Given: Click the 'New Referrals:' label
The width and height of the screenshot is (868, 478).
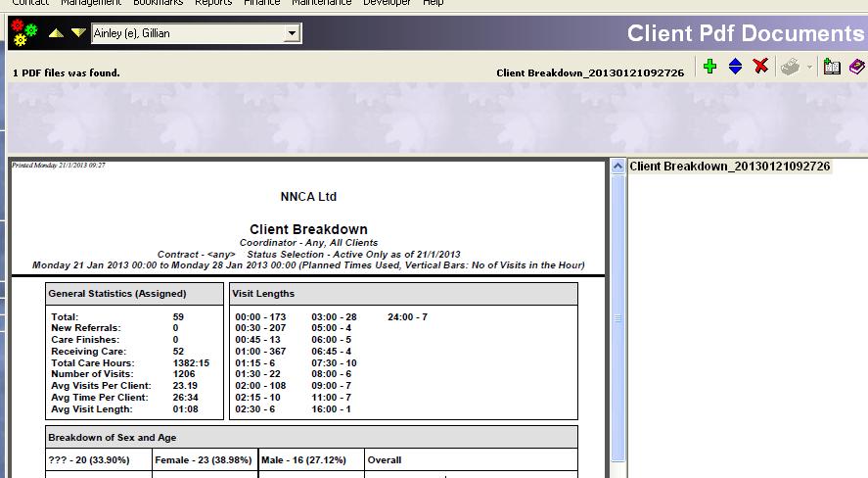Looking at the screenshot, I should pos(86,328).
